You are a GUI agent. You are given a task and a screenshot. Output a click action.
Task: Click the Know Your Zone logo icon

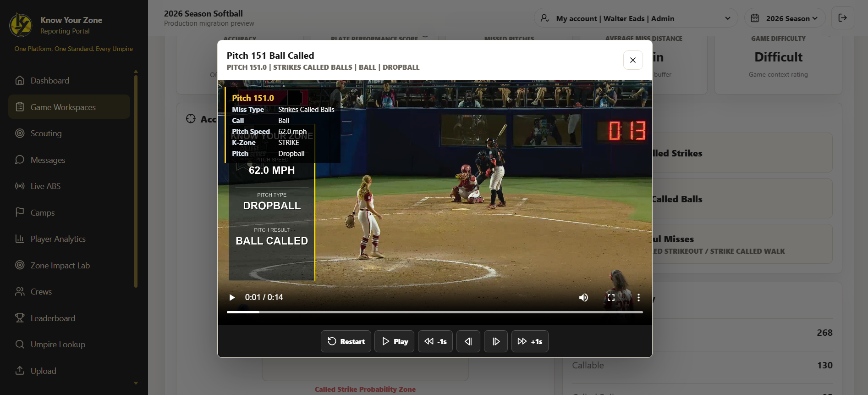point(21,25)
